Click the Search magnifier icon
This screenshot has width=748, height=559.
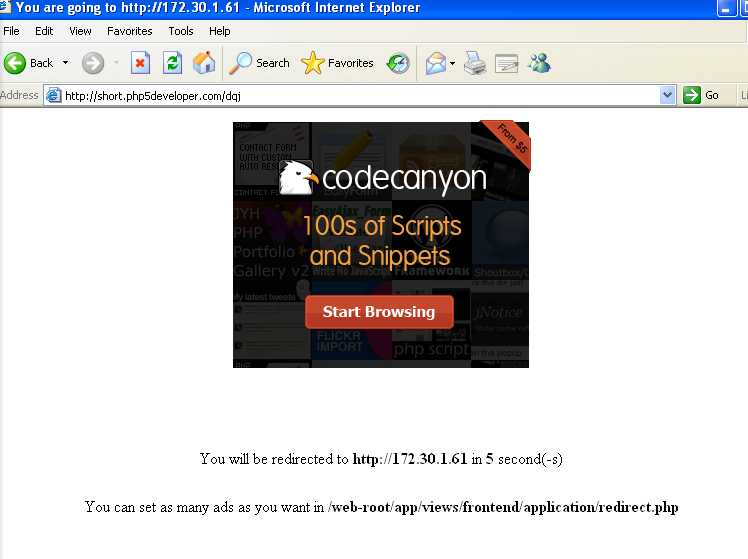[240, 63]
